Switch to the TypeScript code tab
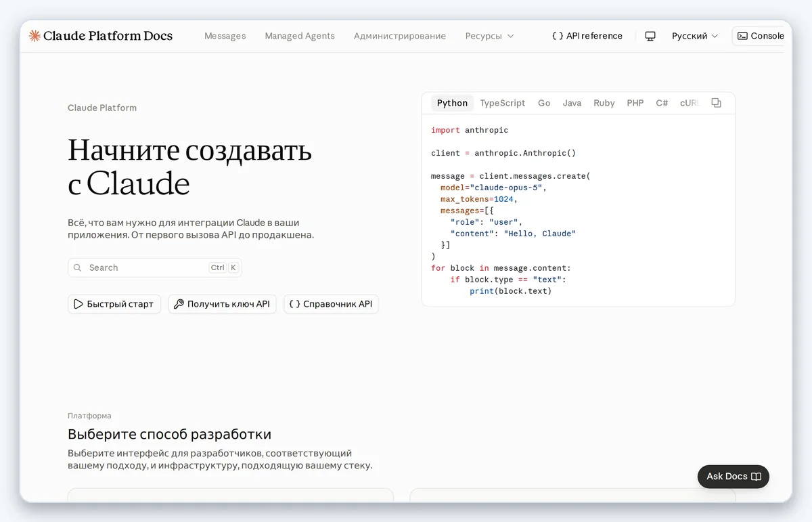812x522 pixels. point(503,103)
